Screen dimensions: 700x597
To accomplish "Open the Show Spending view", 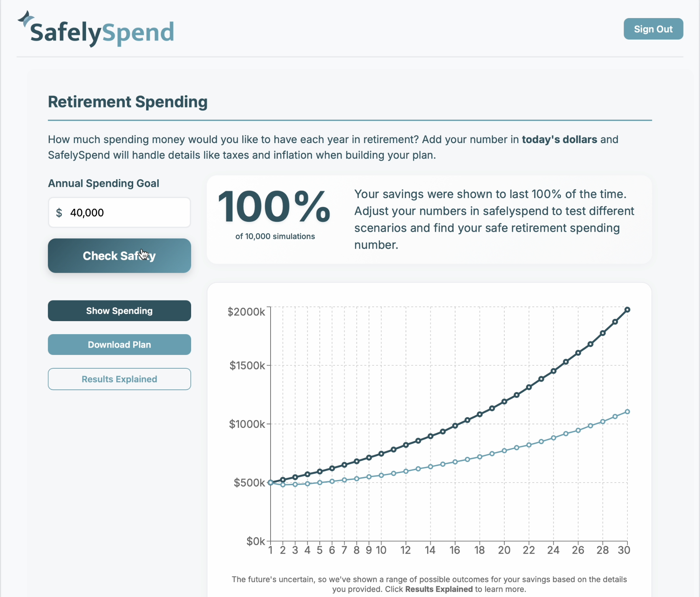I will click(x=119, y=311).
